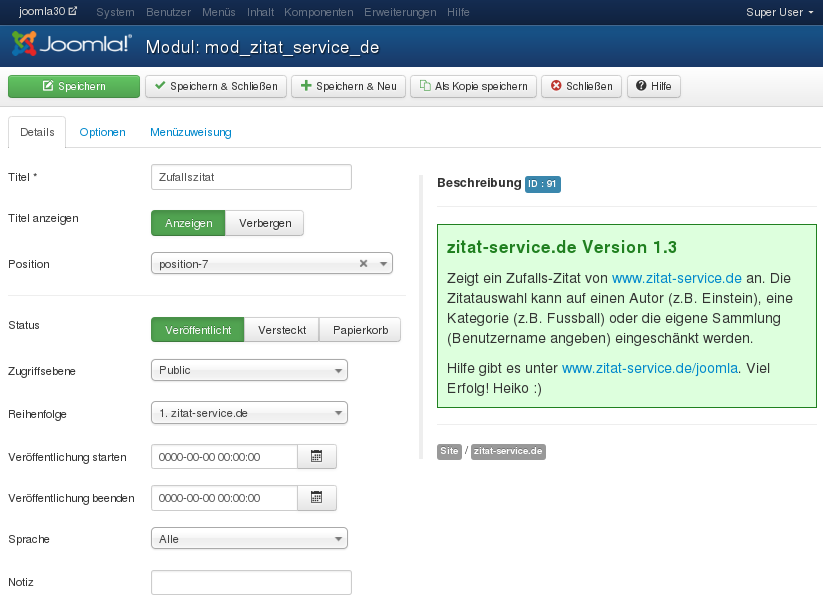Click into the Titel field
823x600 pixels.
(x=251, y=177)
